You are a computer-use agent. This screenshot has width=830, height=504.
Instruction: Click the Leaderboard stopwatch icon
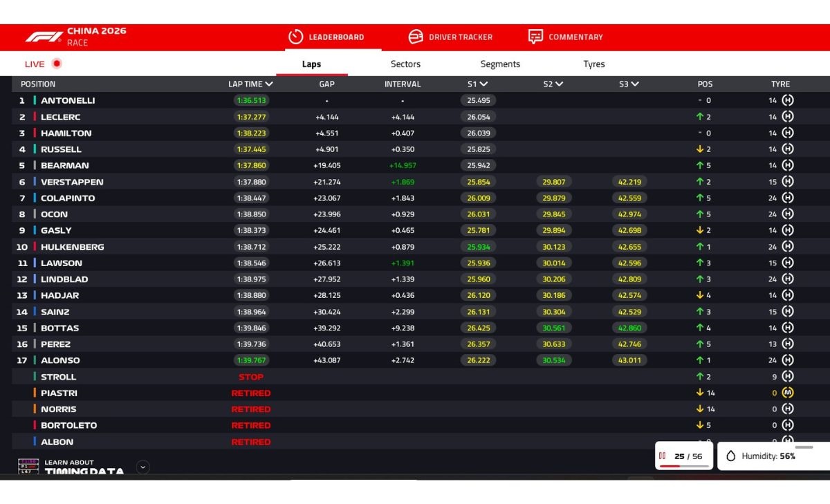click(295, 37)
